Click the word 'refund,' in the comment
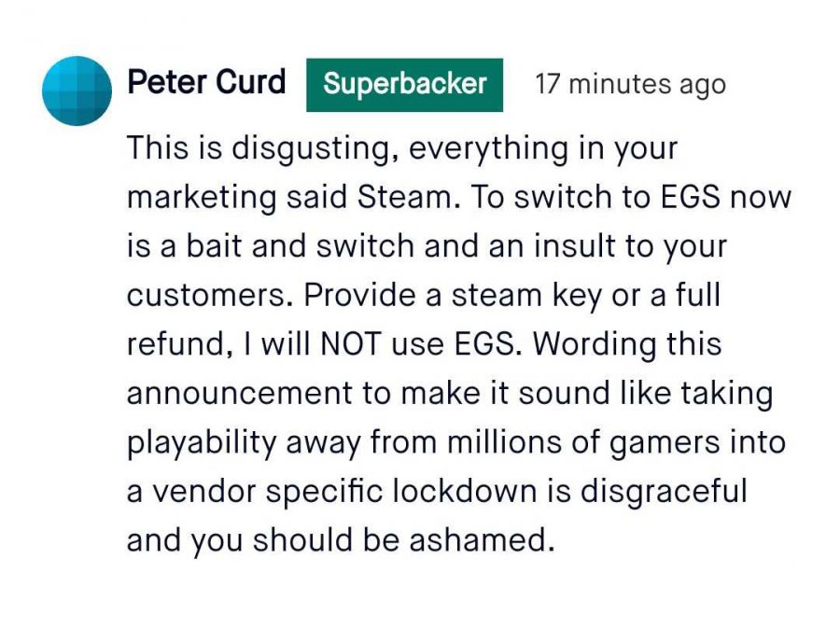 pos(179,344)
